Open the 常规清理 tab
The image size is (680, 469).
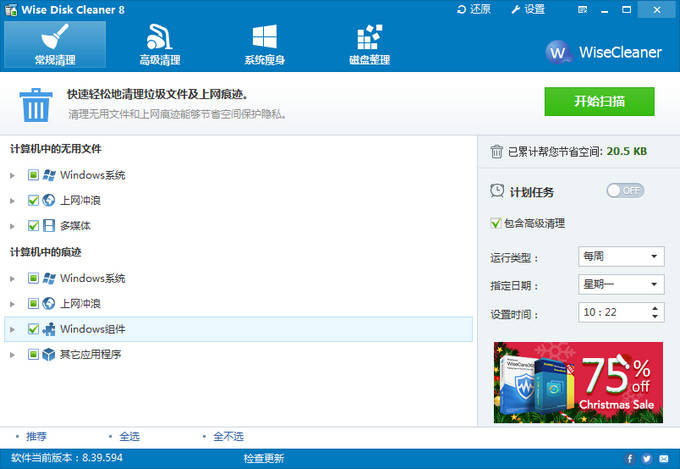pyautogui.click(x=55, y=44)
